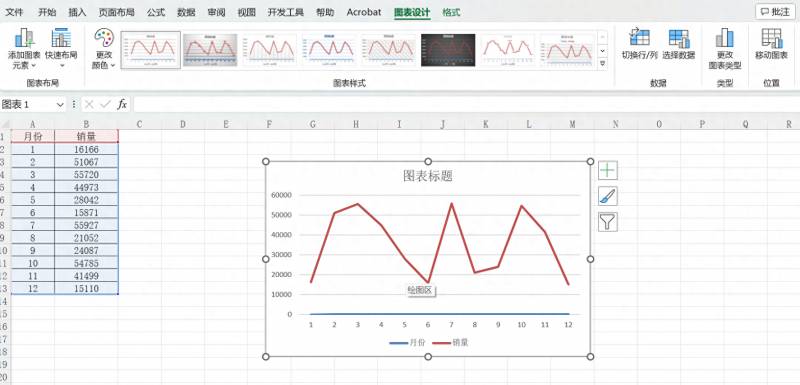The image size is (800, 385).
Task: Select the third chart style thumbnail
Action: tap(270, 50)
